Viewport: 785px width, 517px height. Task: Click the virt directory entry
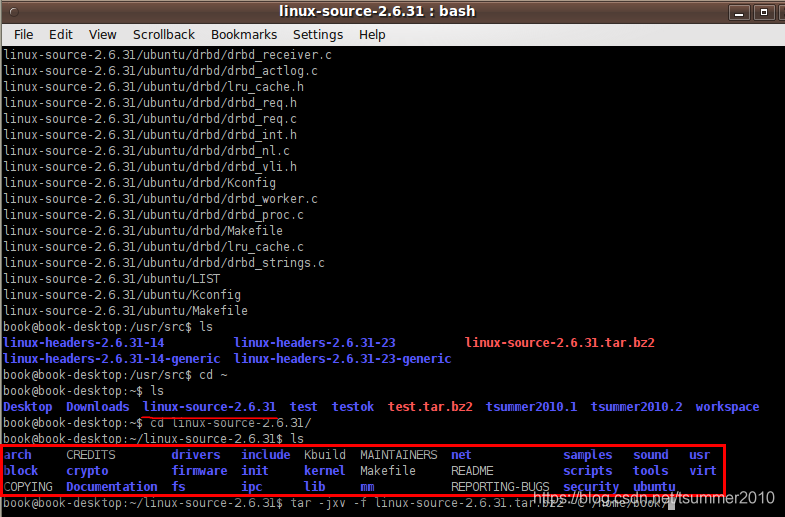(703, 471)
